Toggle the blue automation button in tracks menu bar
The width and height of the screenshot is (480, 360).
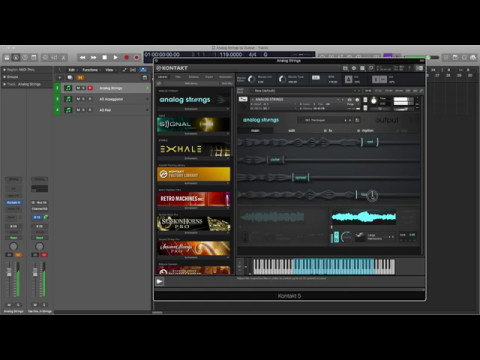click(x=143, y=70)
